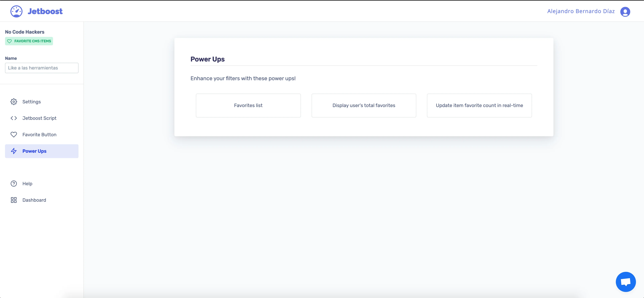
Task: Click the Jetboost speedometer logo icon
Action: pos(16,12)
